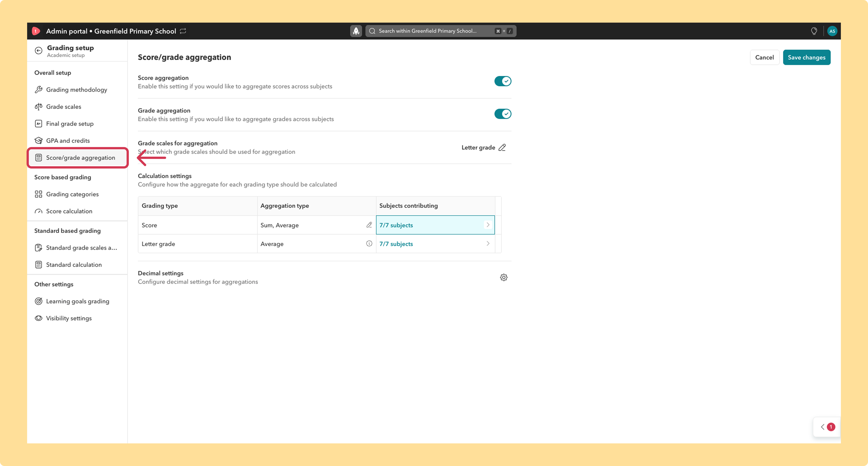The image size is (868, 466).
Task: Click the Save changes button
Action: (x=806, y=57)
